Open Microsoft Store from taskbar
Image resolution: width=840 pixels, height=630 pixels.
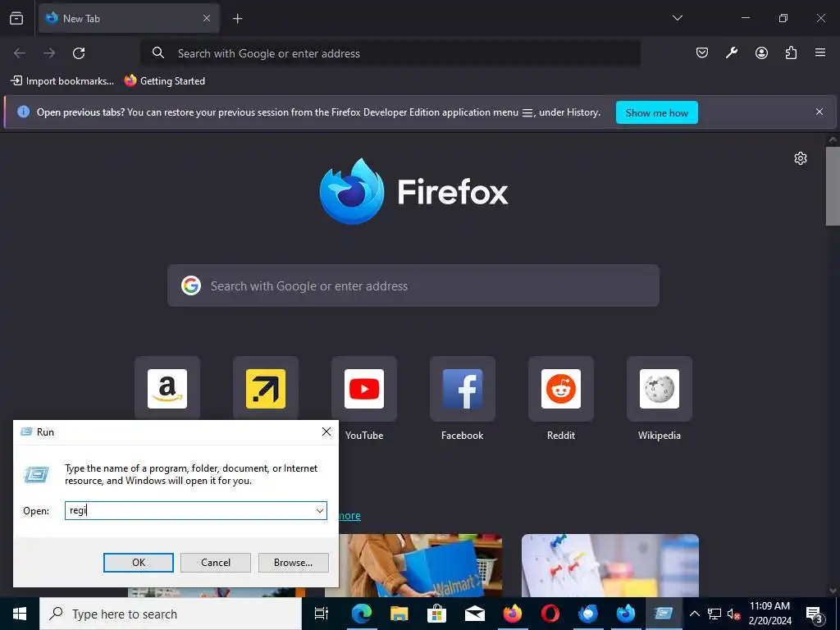coord(436,614)
